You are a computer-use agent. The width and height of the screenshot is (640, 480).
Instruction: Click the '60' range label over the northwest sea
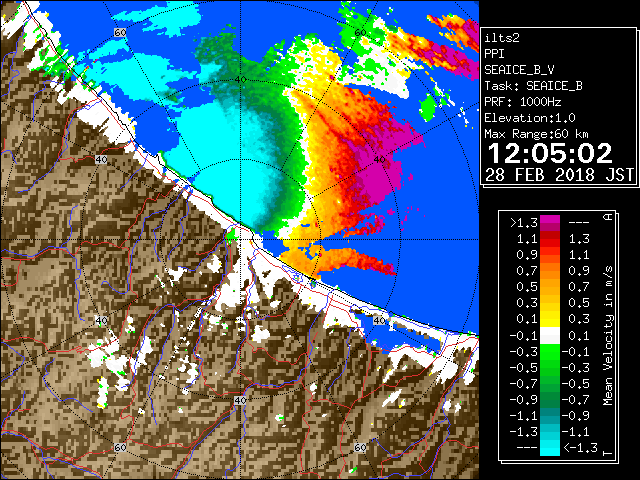point(120,32)
